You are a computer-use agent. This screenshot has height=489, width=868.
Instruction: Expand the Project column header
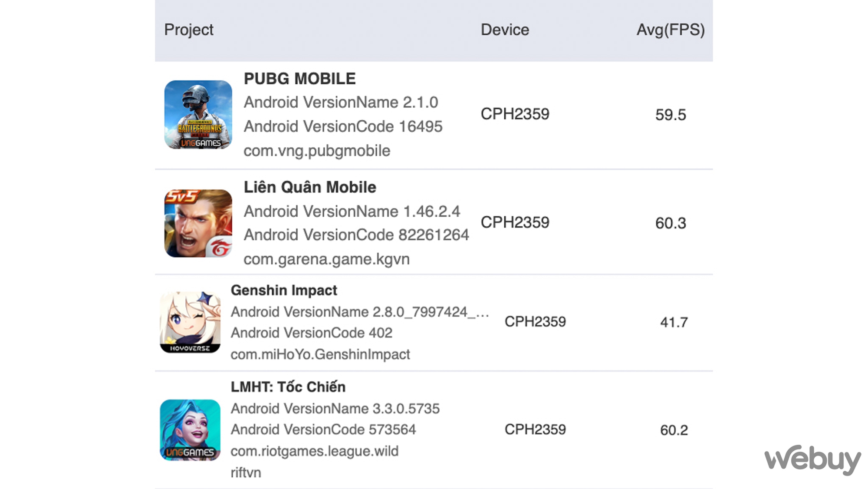click(x=188, y=30)
